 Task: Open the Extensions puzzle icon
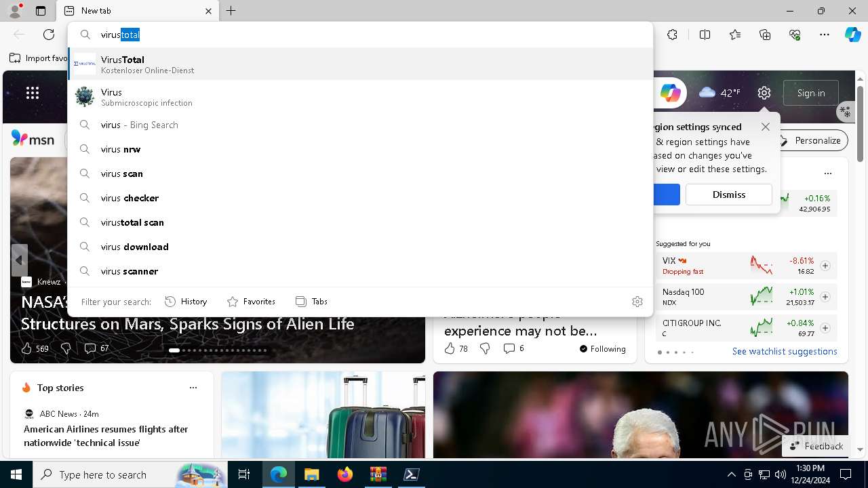[x=672, y=35]
